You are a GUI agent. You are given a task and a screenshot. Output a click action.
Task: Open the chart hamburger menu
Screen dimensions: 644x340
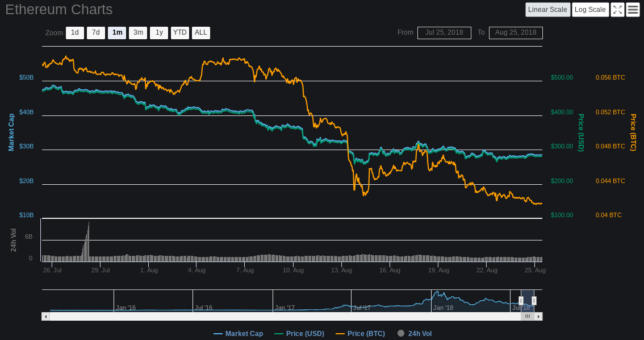(x=633, y=10)
